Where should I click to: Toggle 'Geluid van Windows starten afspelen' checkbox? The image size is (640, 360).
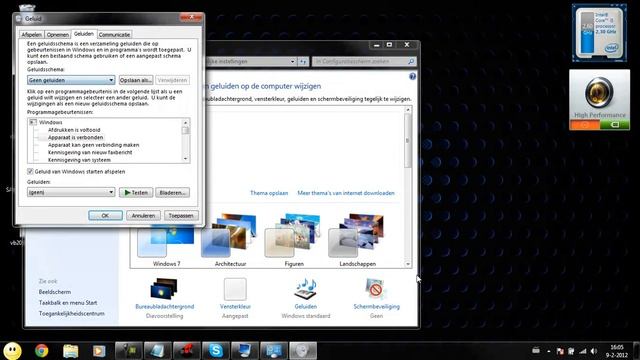pyautogui.click(x=30, y=171)
